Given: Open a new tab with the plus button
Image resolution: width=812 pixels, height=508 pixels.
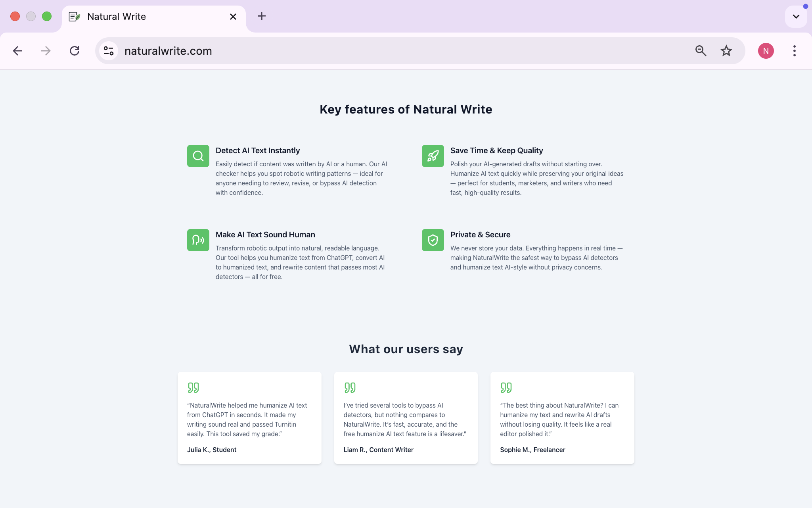Looking at the screenshot, I should pyautogui.click(x=261, y=16).
